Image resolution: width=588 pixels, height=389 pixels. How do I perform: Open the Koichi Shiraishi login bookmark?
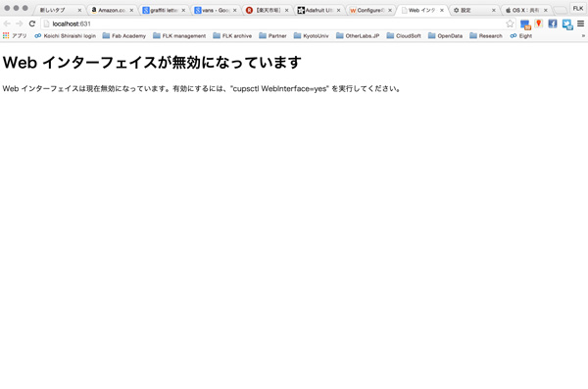(x=65, y=35)
